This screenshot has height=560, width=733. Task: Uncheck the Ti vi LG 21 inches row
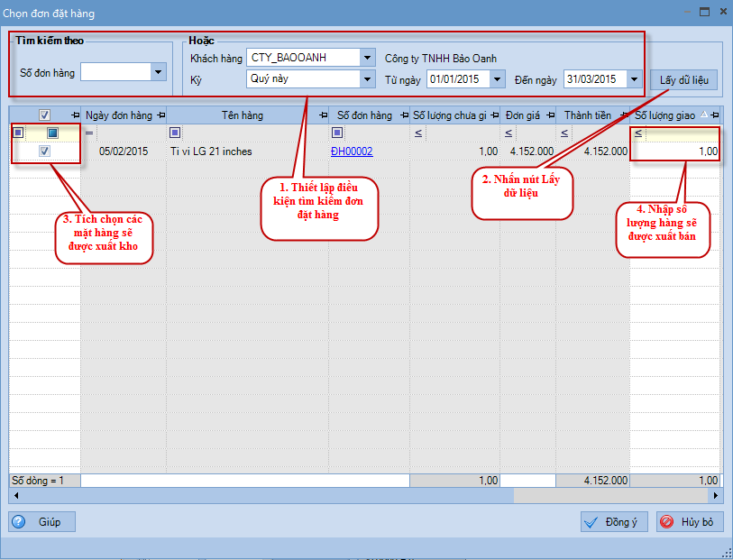pos(45,151)
